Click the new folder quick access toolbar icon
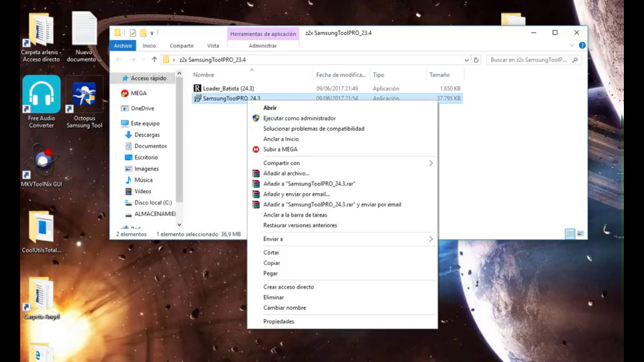This screenshot has width=644, height=362. [143, 33]
